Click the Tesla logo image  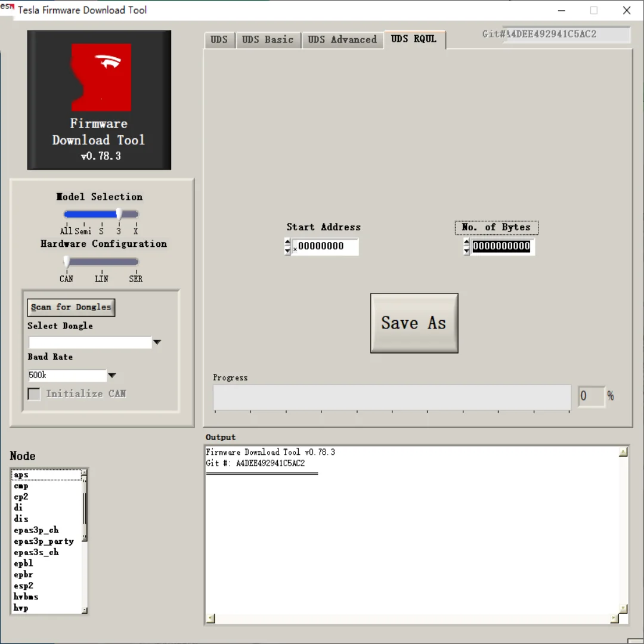tap(101, 77)
